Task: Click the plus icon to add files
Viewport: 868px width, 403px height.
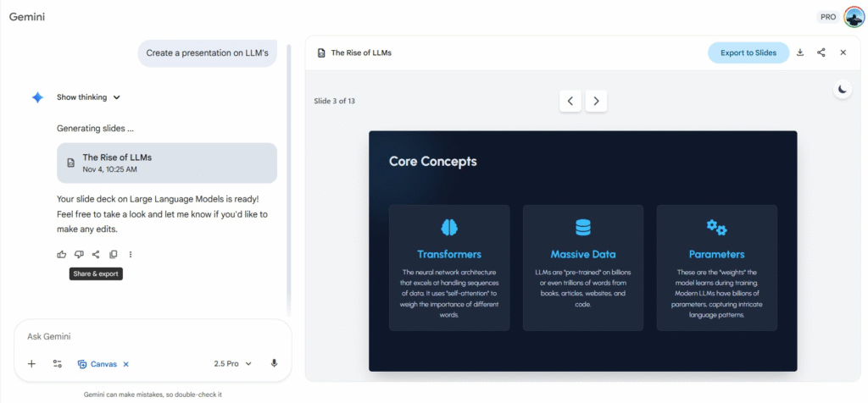Action: (31, 363)
